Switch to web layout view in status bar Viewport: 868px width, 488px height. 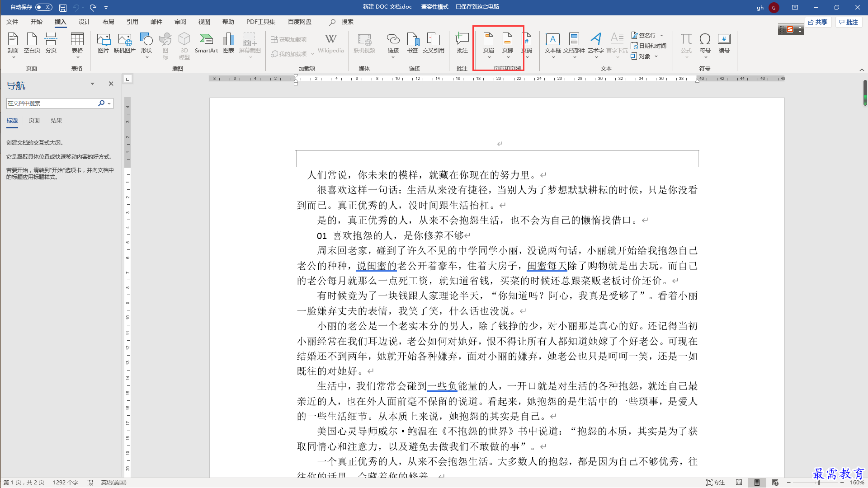(x=775, y=483)
